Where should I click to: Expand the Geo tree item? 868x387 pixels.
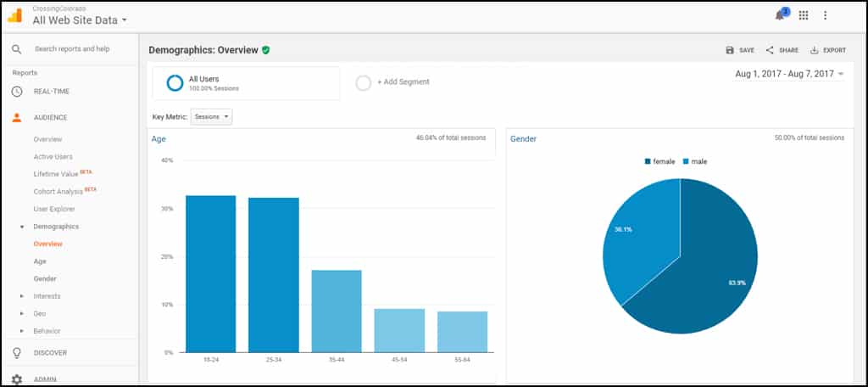[22, 314]
